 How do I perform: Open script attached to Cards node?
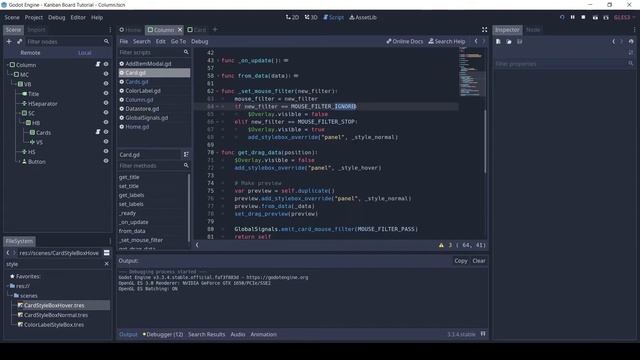(98, 132)
